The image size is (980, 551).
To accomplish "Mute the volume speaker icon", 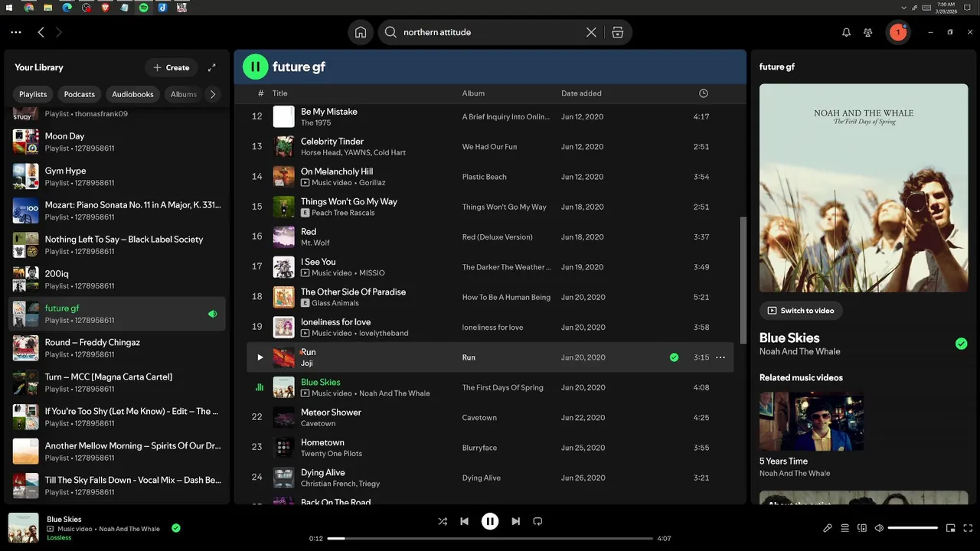I will click(879, 528).
